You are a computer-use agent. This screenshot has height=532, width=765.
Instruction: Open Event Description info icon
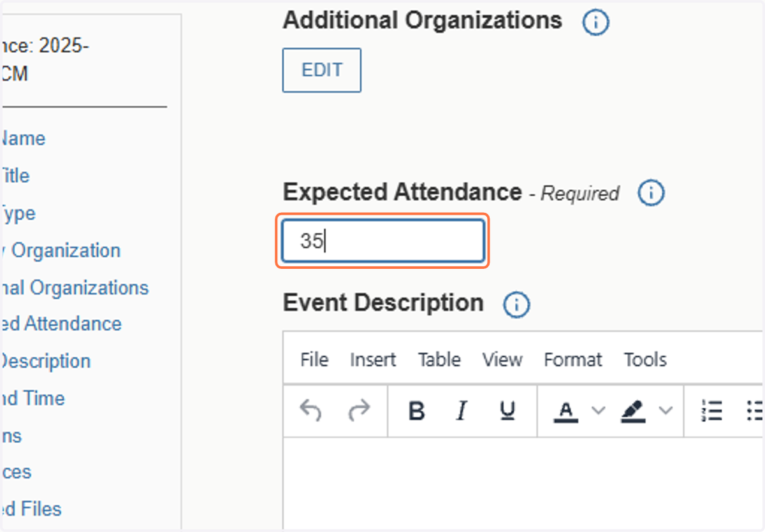516,305
